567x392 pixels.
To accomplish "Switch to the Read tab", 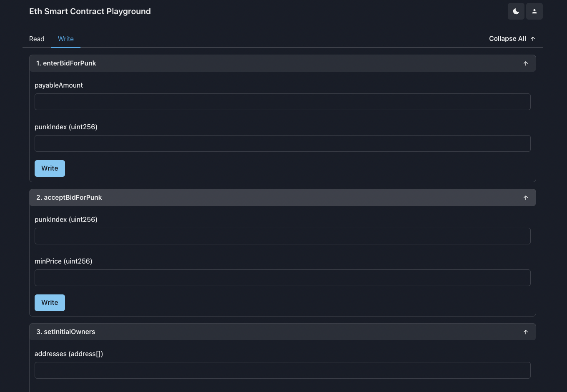I will (37, 39).
